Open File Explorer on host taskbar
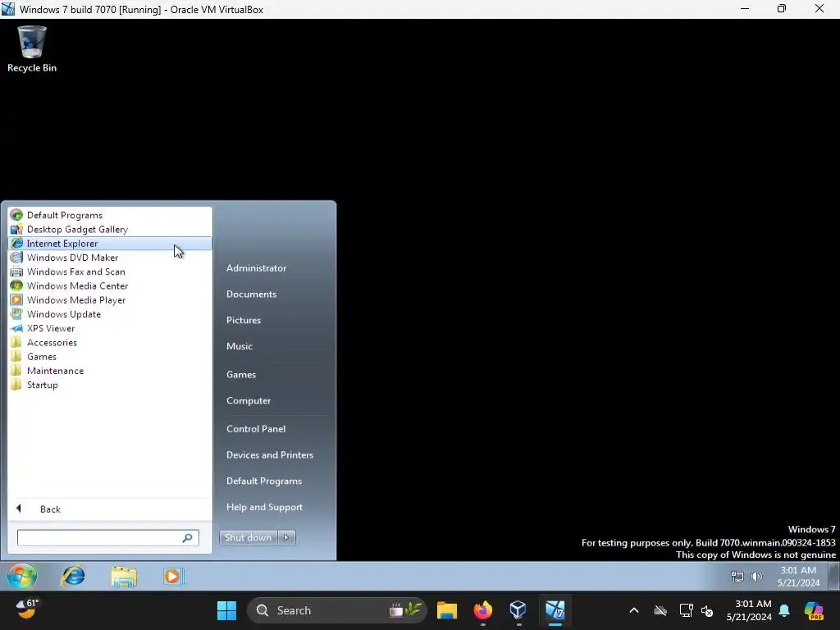Image resolution: width=840 pixels, height=630 pixels. click(x=447, y=610)
